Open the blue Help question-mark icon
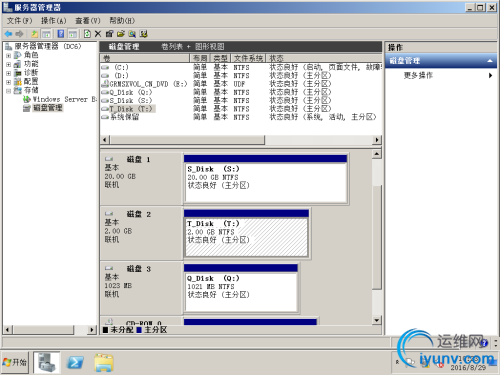500x375 pixels. click(x=61, y=34)
